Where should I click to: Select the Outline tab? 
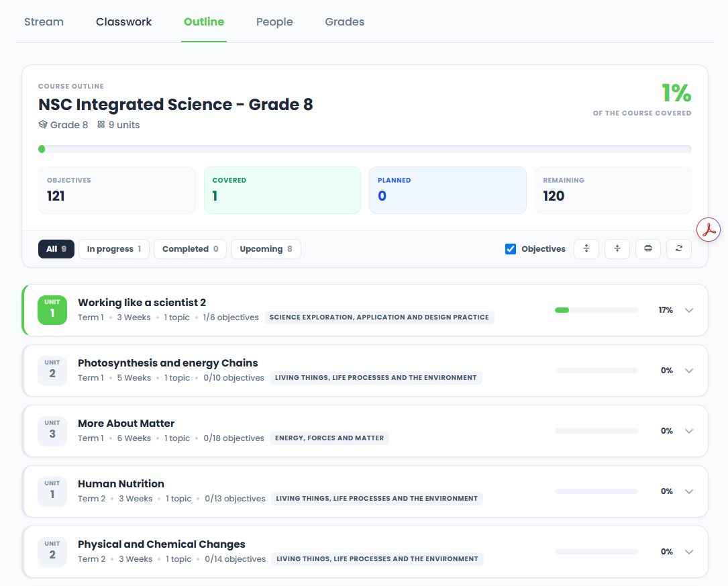coord(204,22)
